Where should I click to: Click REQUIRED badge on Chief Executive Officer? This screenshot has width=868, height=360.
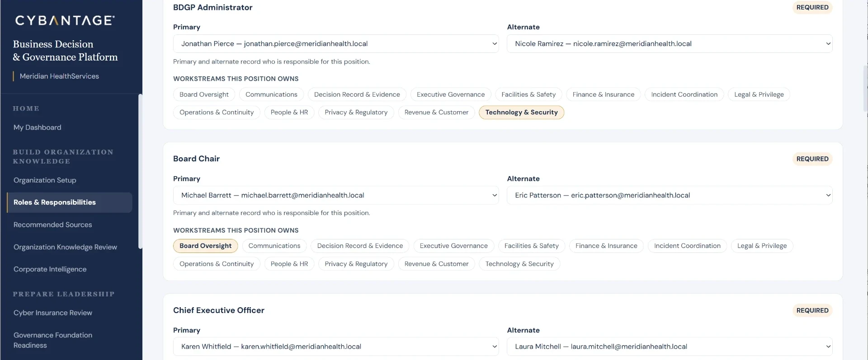[x=812, y=310]
